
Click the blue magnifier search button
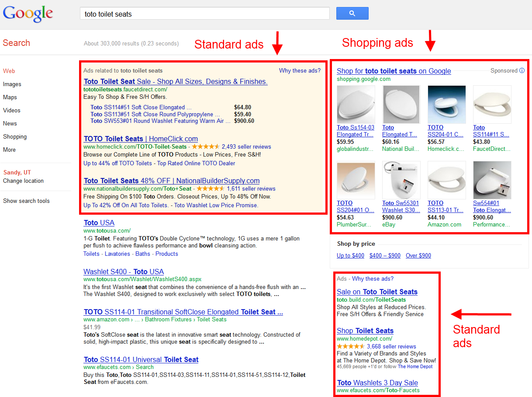(352, 14)
